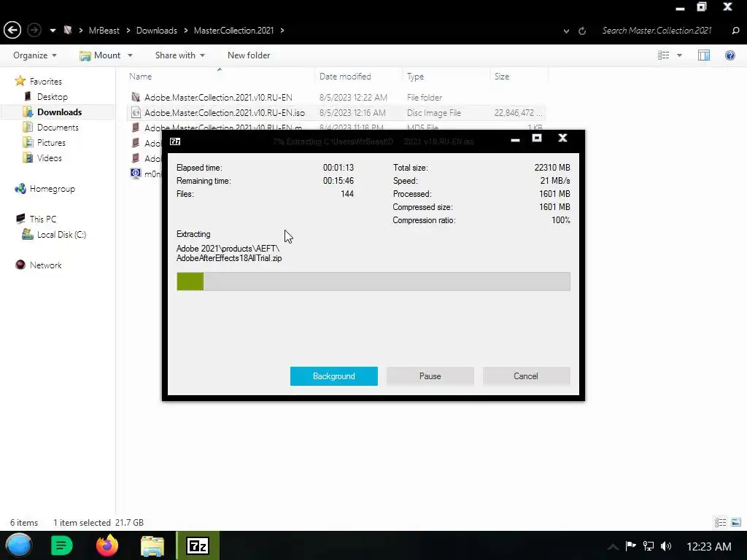This screenshot has width=747, height=560.
Task: Click the m0n file icon
Action: pos(136,174)
